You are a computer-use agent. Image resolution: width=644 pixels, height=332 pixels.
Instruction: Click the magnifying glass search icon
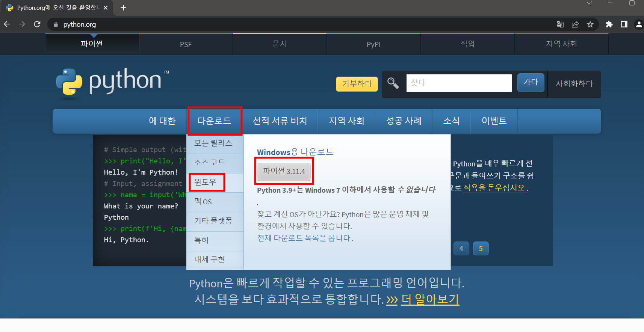(x=393, y=83)
